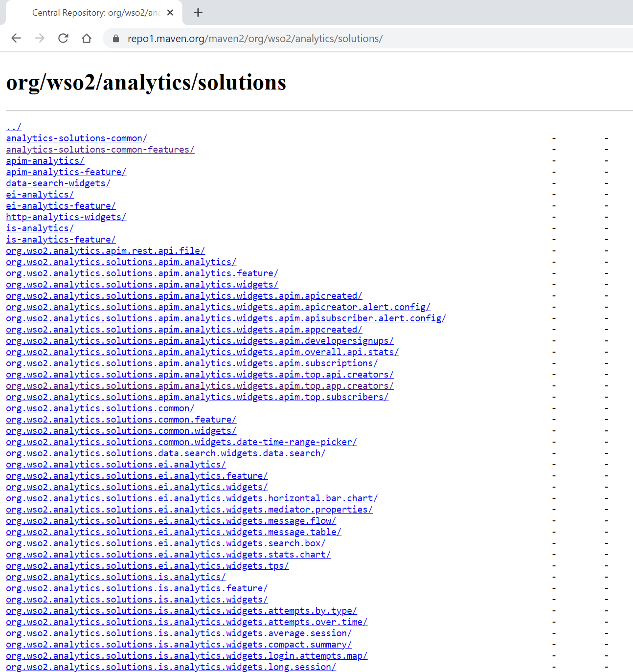Open apim-analytics-feature/ folder

click(66, 172)
